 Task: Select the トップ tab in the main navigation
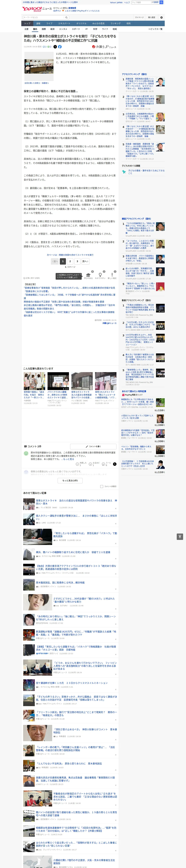pyautogui.click(x=27, y=24)
